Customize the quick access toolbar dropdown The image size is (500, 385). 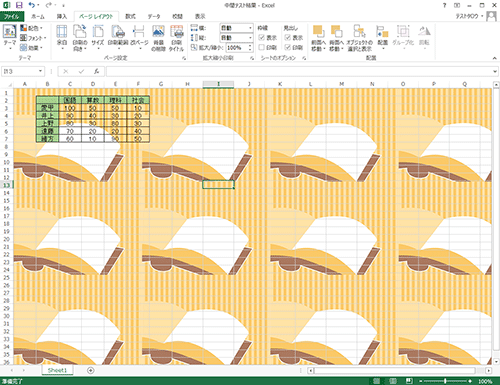[x=63, y=5]
